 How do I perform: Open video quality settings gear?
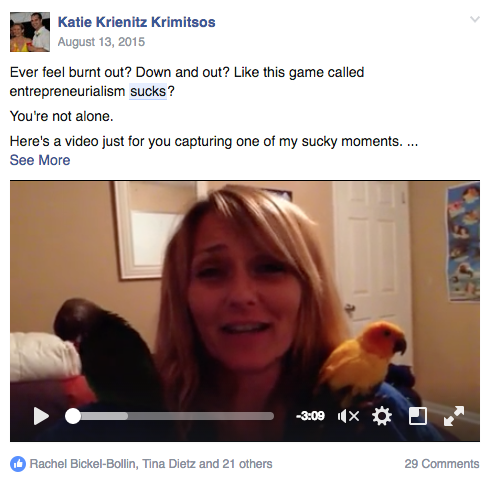tap(382, 416)
